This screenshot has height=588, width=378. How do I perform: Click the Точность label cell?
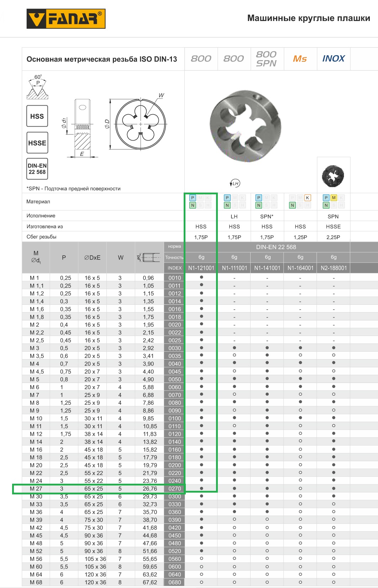174,257
